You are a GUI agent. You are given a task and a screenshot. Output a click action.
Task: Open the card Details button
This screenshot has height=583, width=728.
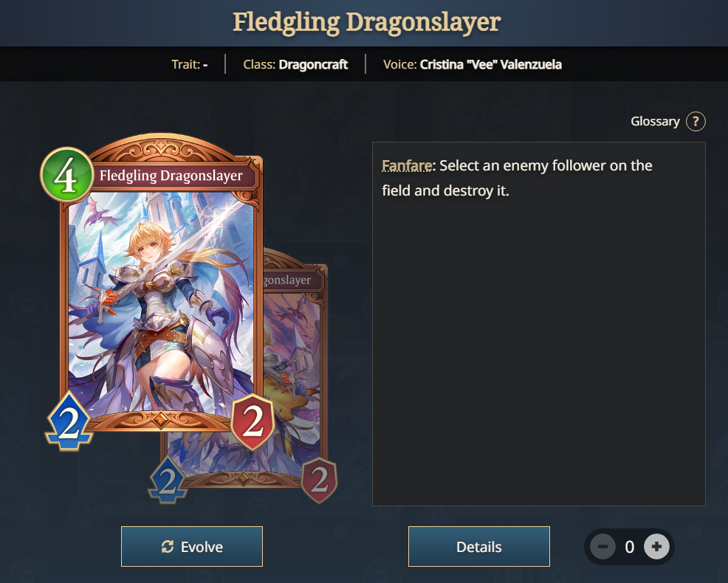(478, 546)
